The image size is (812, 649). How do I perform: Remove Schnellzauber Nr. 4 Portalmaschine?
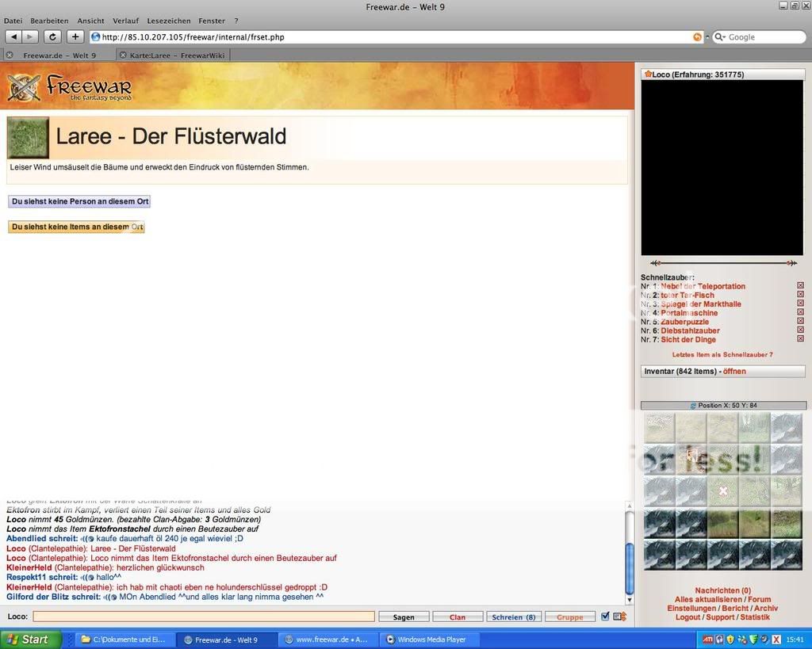click(x=801, y=312)
